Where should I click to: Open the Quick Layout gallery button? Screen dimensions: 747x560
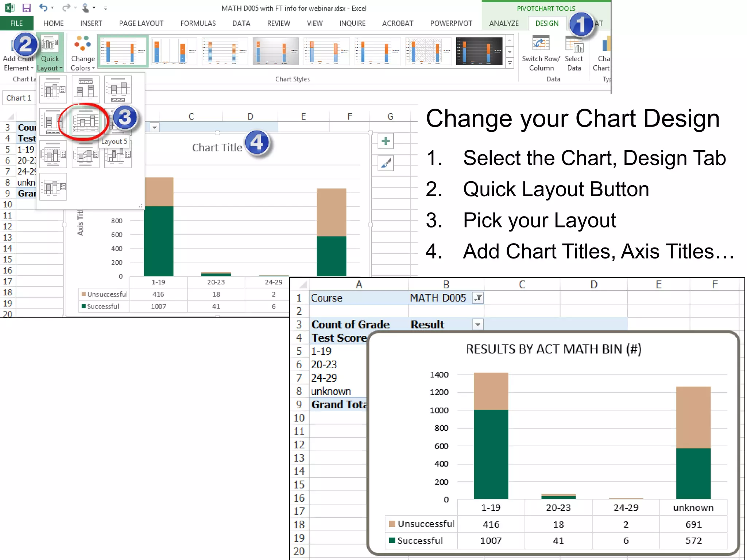tap(50, 53)
